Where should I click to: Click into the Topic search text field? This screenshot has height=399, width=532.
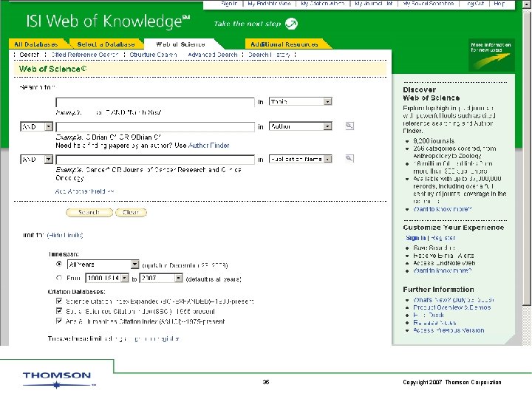155,102
